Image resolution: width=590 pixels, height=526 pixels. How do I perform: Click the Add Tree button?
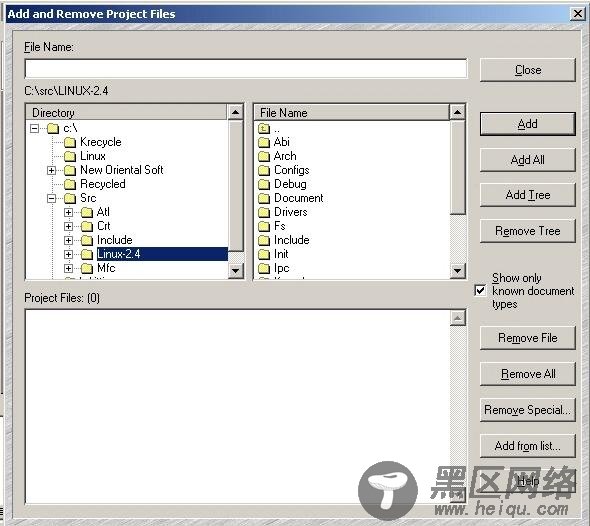coord(528,195)
